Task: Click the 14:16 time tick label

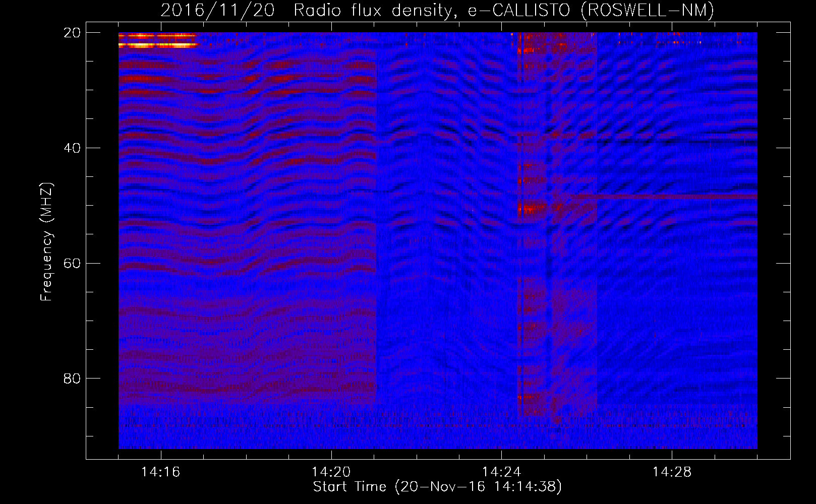Action: pyautogui.click(x=161, y=472)
